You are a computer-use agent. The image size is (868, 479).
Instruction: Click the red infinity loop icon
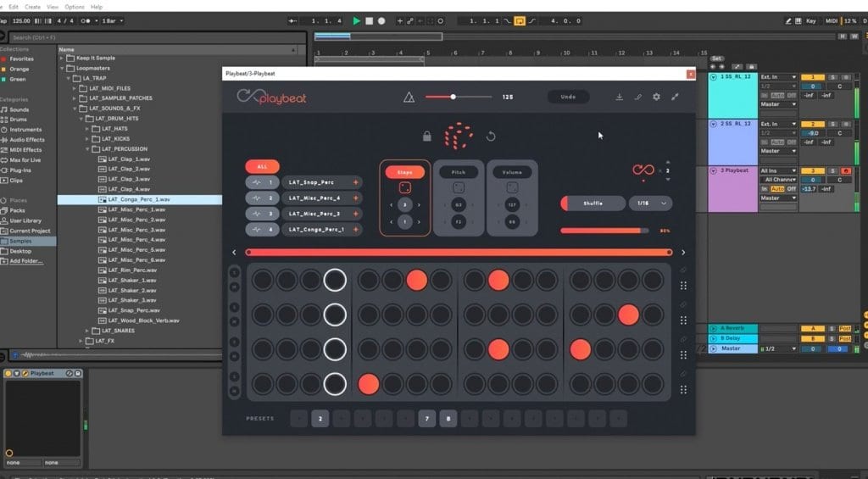click(x=643, y=170)
